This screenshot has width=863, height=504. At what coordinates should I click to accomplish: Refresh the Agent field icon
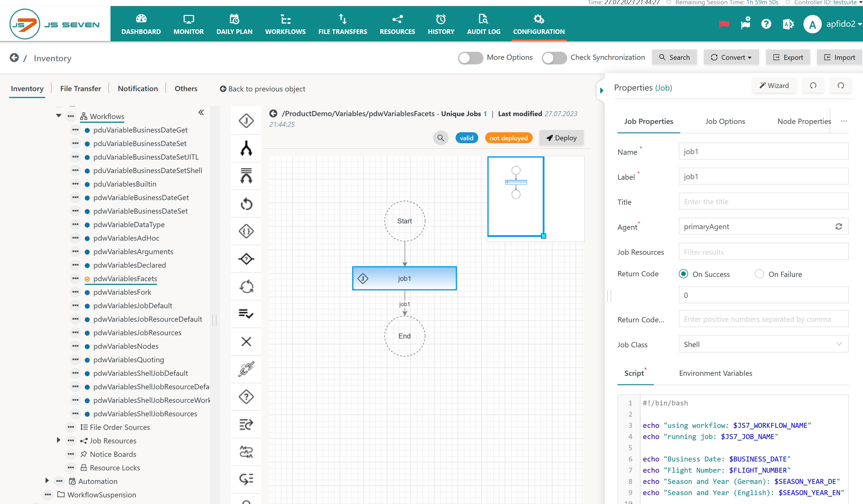pos(838,227)
